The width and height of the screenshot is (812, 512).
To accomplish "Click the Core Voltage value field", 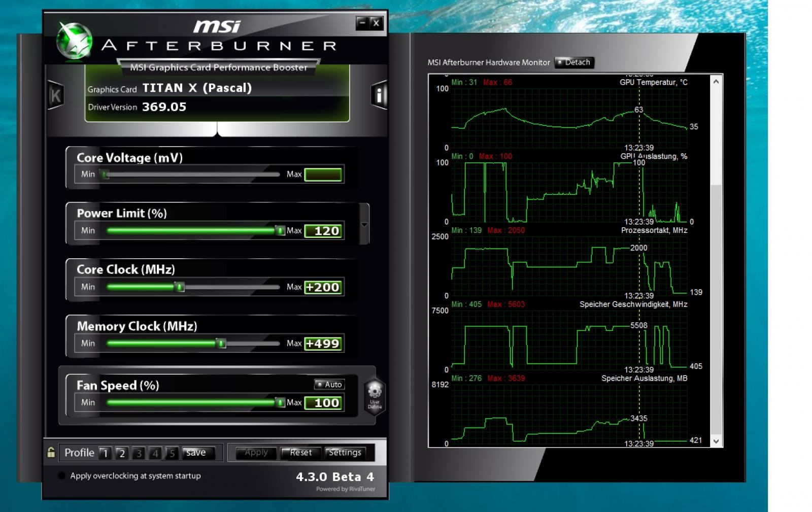I will [x=323, y=175].
